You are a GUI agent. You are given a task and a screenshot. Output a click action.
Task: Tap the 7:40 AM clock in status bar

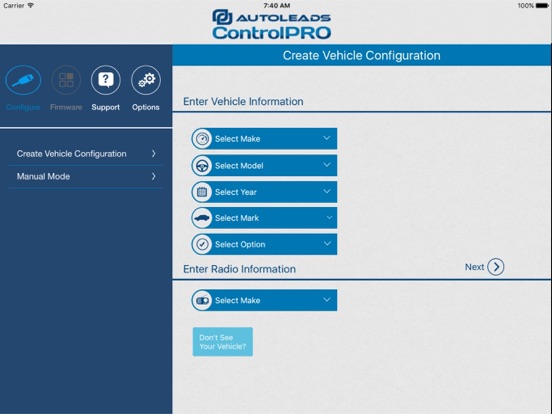[277, 5]
